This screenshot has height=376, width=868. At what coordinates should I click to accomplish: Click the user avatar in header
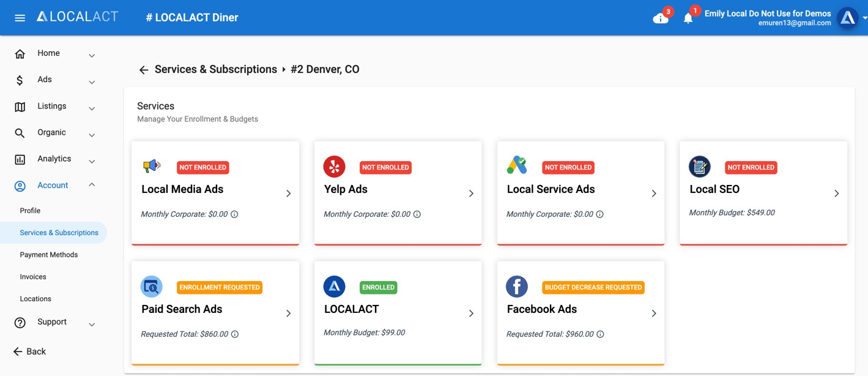(848, 18)
